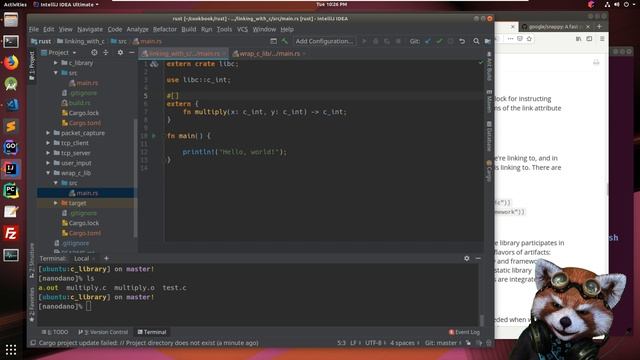
Task: Click the gutter icon on line 1
Action: click(x=154, y=64)
